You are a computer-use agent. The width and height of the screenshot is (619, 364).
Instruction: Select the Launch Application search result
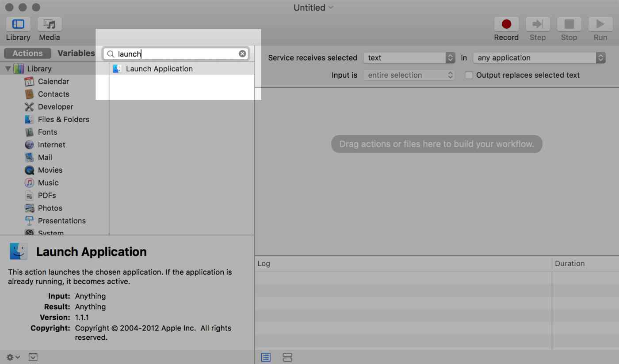point(182,68)
